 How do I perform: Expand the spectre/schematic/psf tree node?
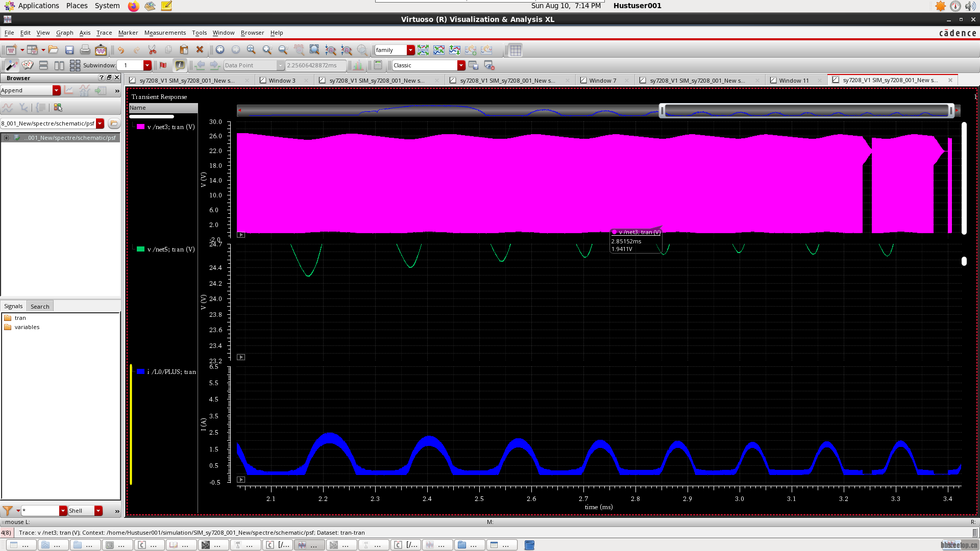6,138
